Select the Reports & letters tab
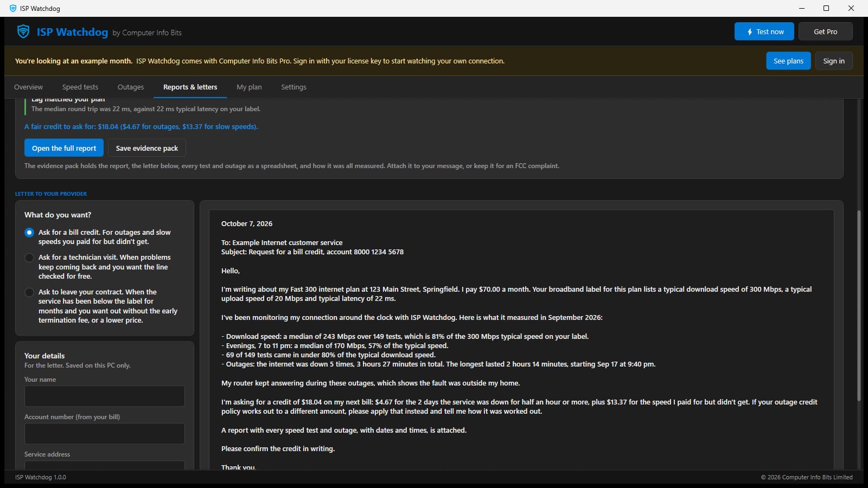Image resolution: width=868 pixels, height=488 pixels. [190, 87]
